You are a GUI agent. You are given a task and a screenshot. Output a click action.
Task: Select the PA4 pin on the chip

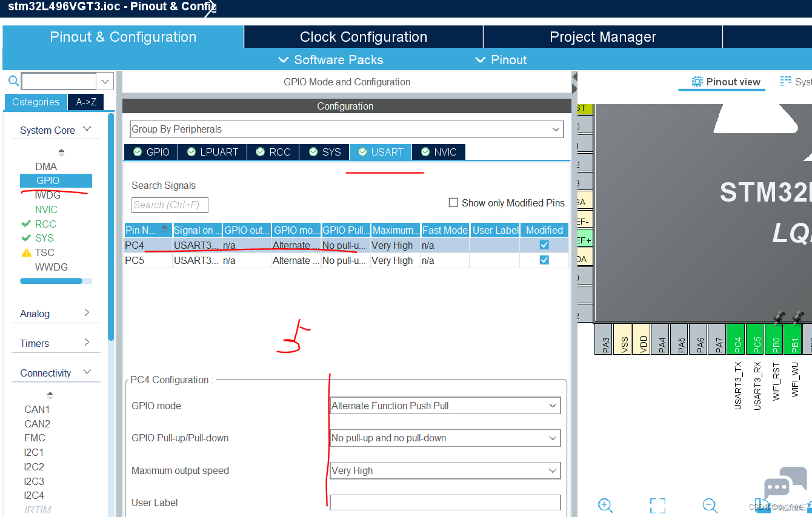click(661, 338)
